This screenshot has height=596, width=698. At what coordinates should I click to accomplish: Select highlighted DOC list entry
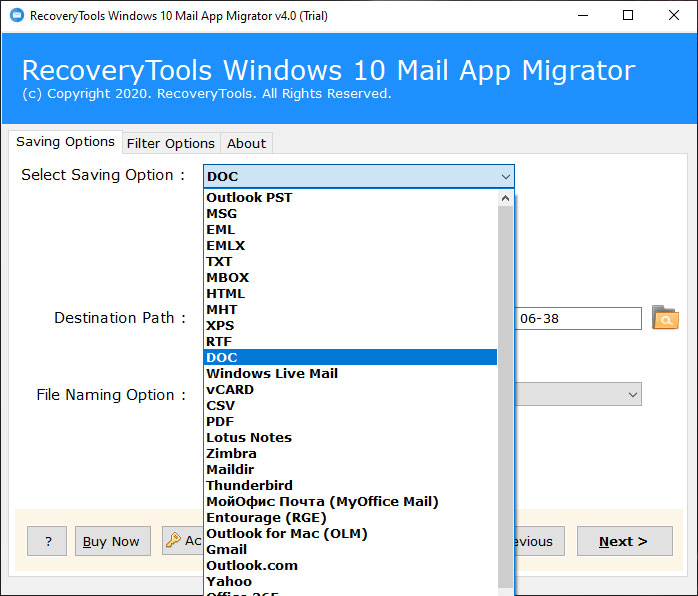click(x=350, y=357)
